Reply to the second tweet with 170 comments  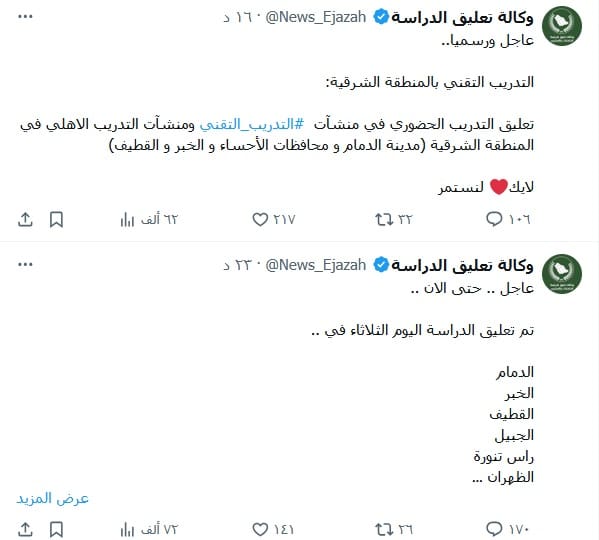click(x=508, y=529)
